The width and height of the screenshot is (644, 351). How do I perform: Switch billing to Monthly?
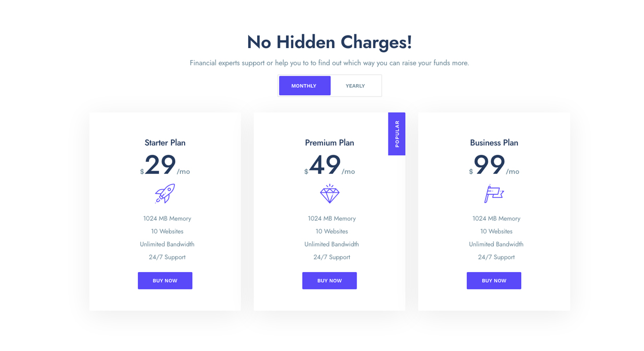[304, 86]
